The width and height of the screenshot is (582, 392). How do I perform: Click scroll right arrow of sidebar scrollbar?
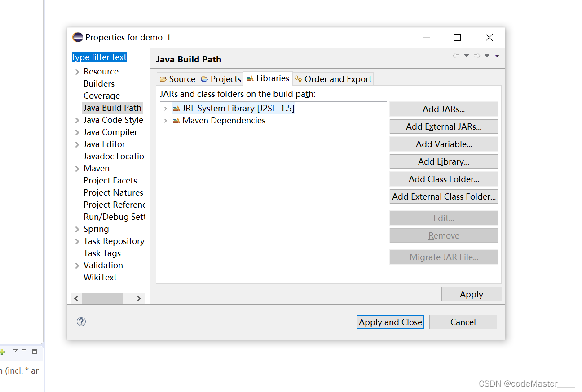(139, 298)
